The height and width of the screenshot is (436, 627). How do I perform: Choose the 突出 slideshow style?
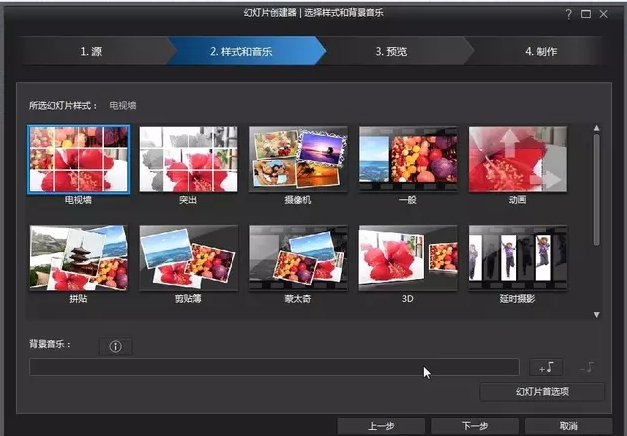[188, 159]
